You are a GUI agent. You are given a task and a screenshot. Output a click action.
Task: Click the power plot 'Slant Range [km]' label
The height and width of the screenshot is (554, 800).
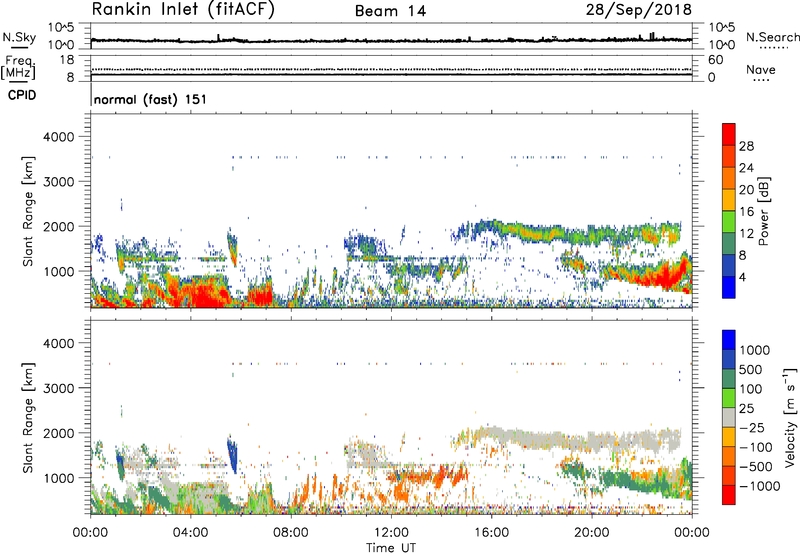tap(28, 212)
